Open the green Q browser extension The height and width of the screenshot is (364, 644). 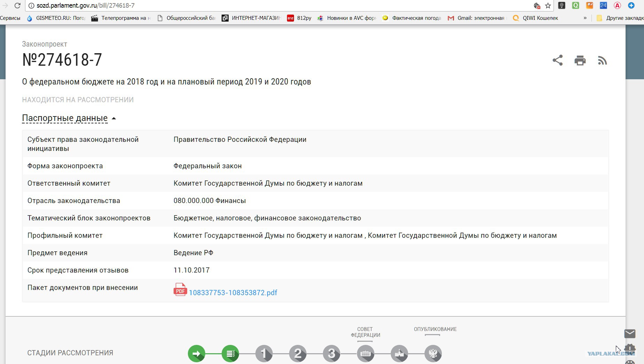point(575,6)
